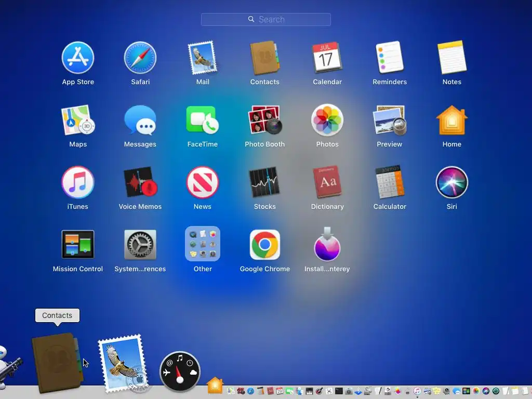
Task: Launch the Stocks app
Action: click(264, 182)
